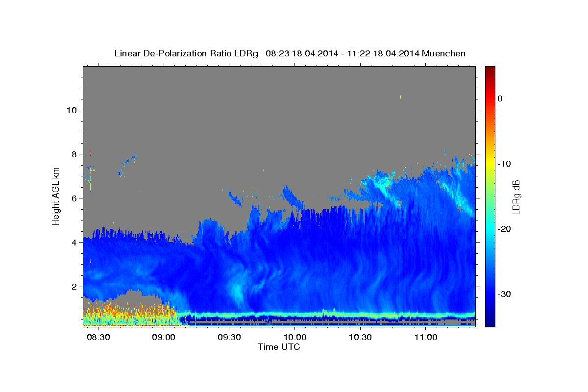
Task: Click the height tick label '4'
Action: tap(74, 242)
